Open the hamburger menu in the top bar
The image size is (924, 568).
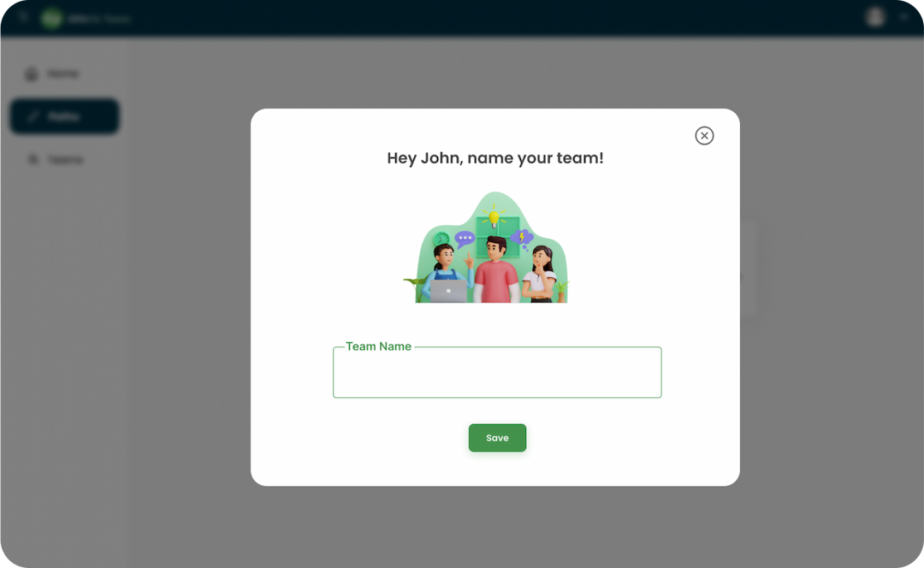click(x=22, y=17)
